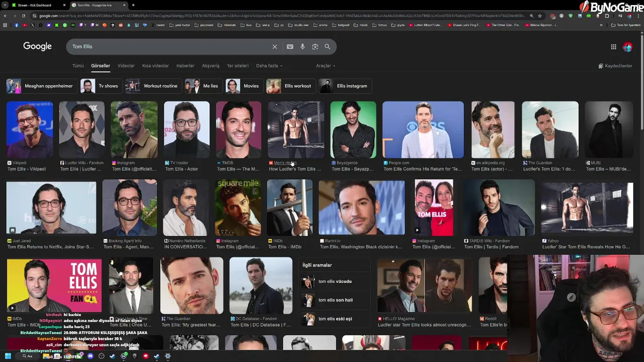Select the Tv shows filter chip

click(x=101, y=86)
